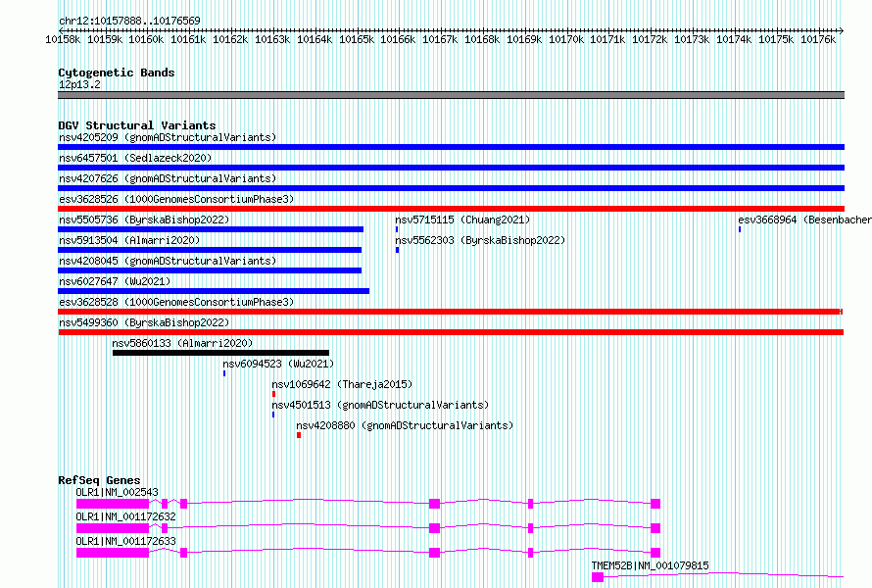Click the large first exon of OLR1|NM_001172633
This screenshot has width=872, height=588.
113,553
